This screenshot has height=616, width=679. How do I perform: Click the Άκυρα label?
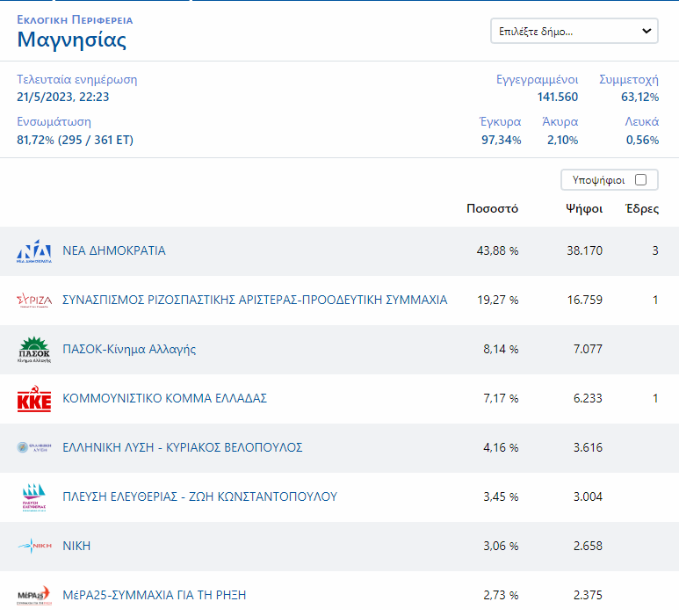point(560,122)
